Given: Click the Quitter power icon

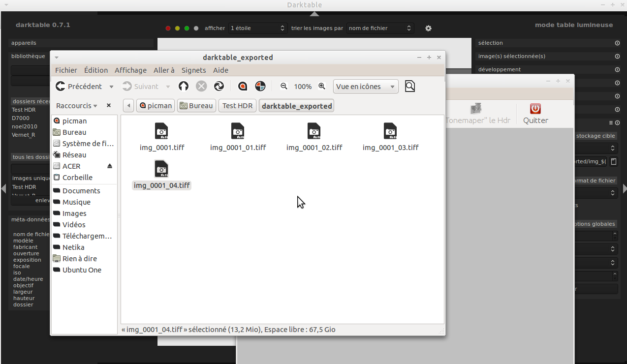Looking at the screenshot, I should click(535, 109).
